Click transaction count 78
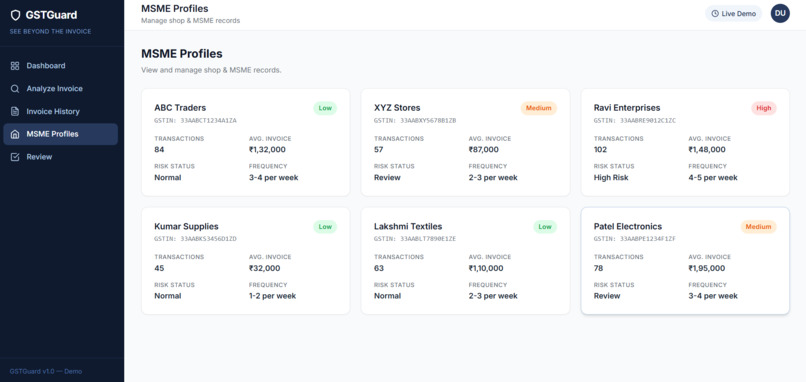 (x=598, y=268)
